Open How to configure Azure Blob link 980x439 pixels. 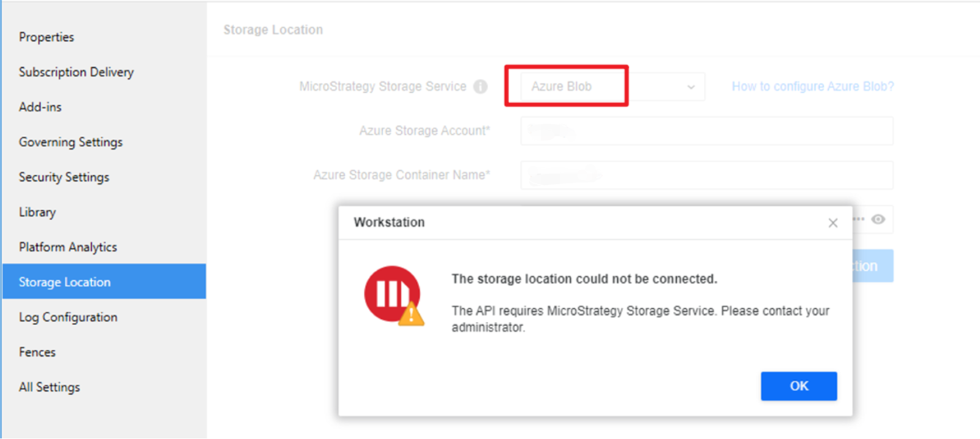point(813,86)
